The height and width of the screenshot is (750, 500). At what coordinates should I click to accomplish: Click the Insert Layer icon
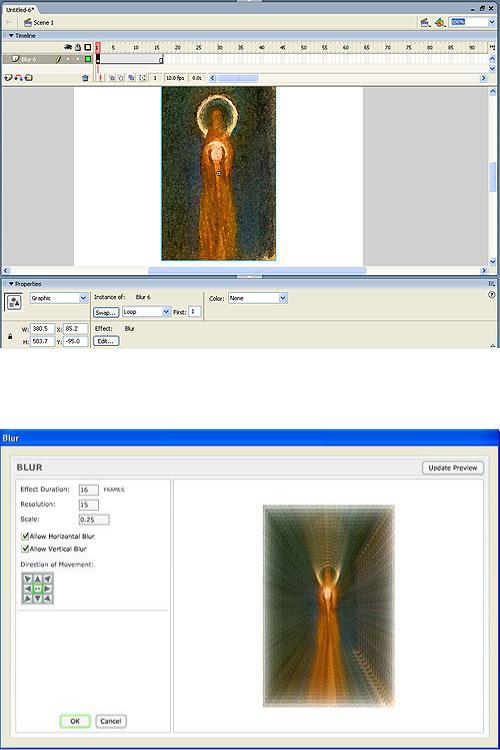click(x=8, y=77)
